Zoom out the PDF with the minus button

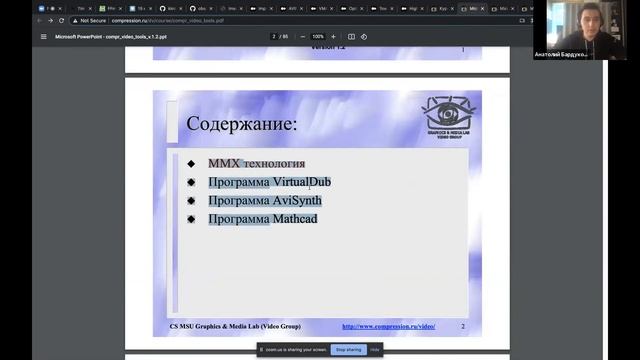303,37
